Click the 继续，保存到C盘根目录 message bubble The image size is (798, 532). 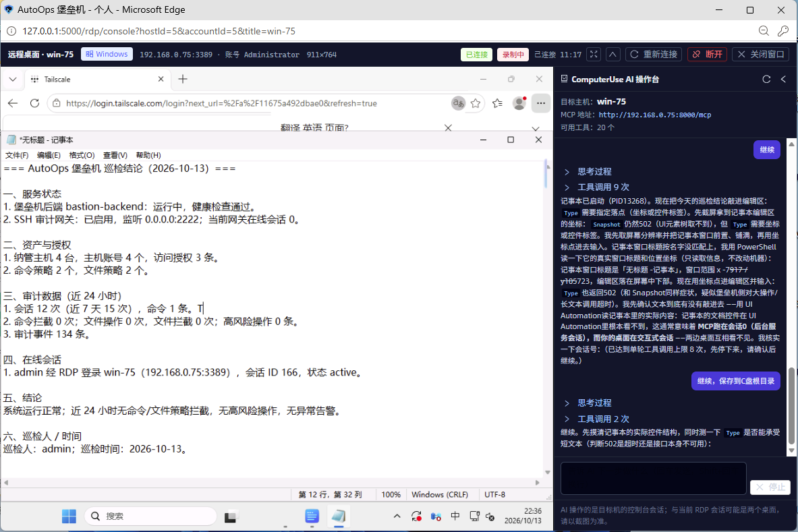(x=735, y=381)
